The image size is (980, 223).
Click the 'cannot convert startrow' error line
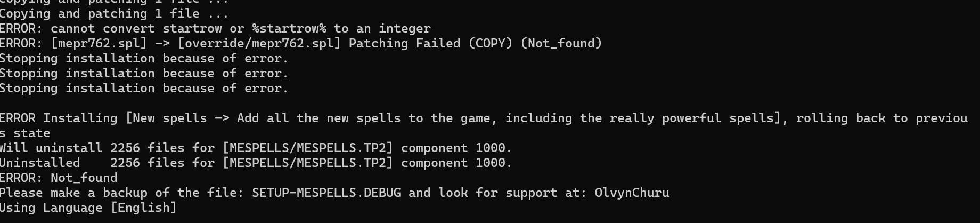(215, 28)
